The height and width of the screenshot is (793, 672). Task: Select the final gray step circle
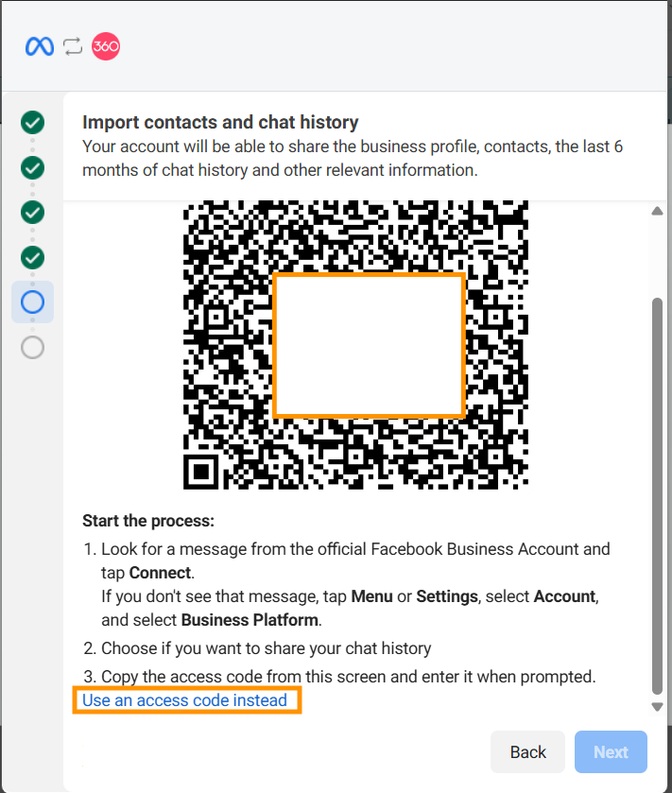click(x=32, y=348)
